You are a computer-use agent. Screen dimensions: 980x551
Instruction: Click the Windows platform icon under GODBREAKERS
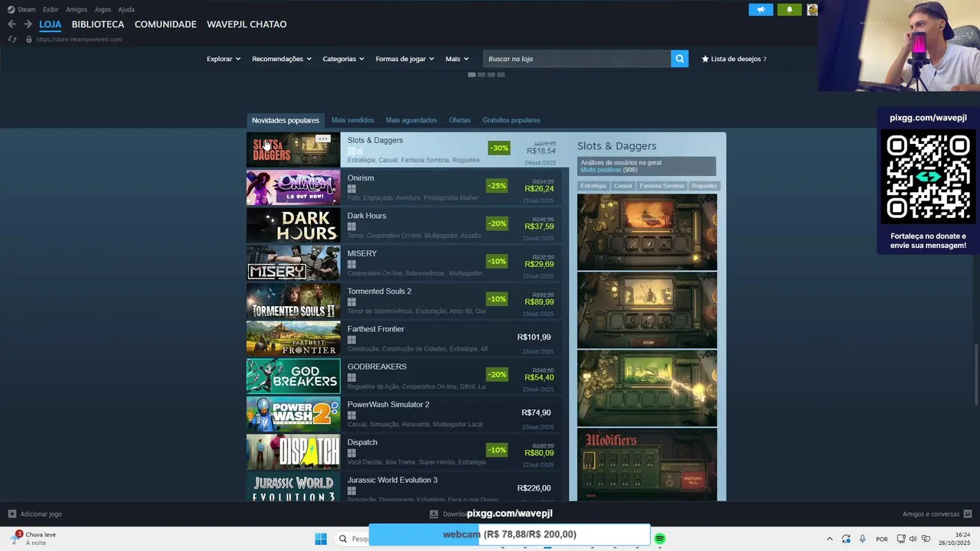click(x=351, y=377)
